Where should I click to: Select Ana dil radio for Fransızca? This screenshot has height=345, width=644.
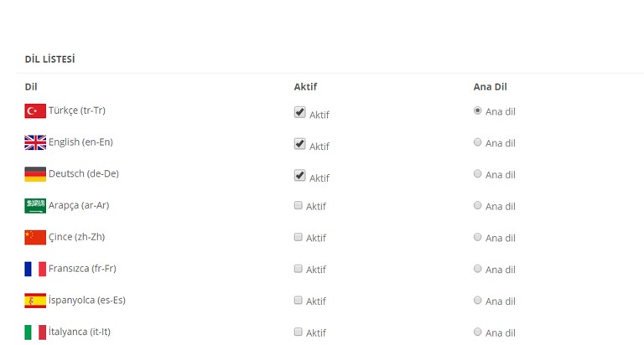(x=477, y=268)
